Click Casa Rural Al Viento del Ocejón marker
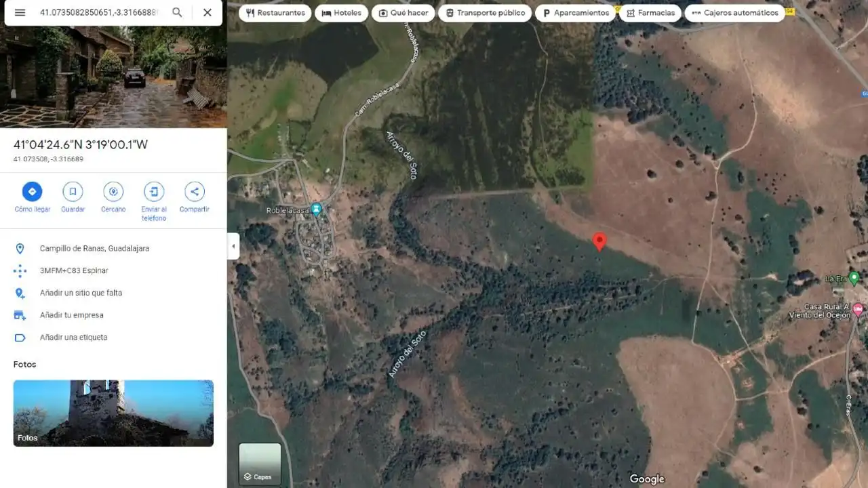The height and width of the screenshot is (488, 868). click(x=859, y=310)
